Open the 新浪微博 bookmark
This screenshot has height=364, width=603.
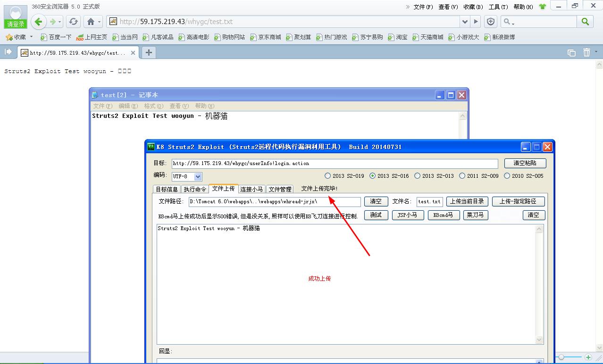(x=500, y=37)
